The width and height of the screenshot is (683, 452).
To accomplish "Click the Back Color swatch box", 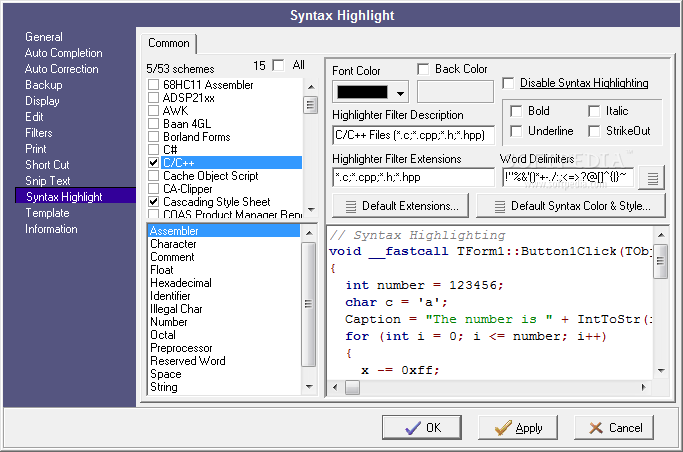I will (x=455, y=92).
